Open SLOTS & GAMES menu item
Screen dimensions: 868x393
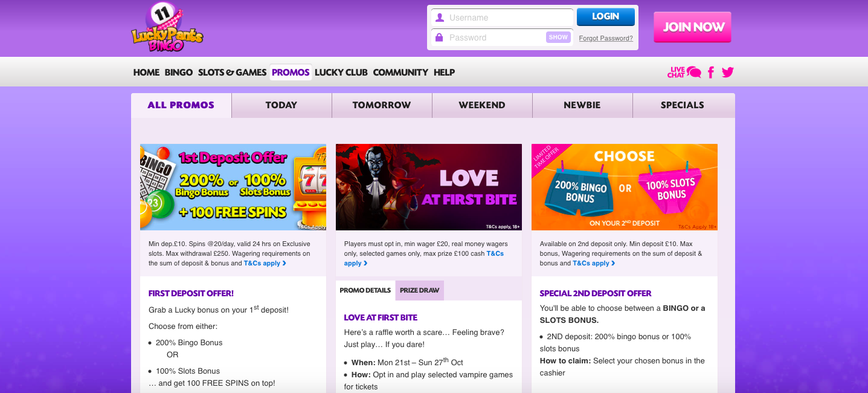233,73
